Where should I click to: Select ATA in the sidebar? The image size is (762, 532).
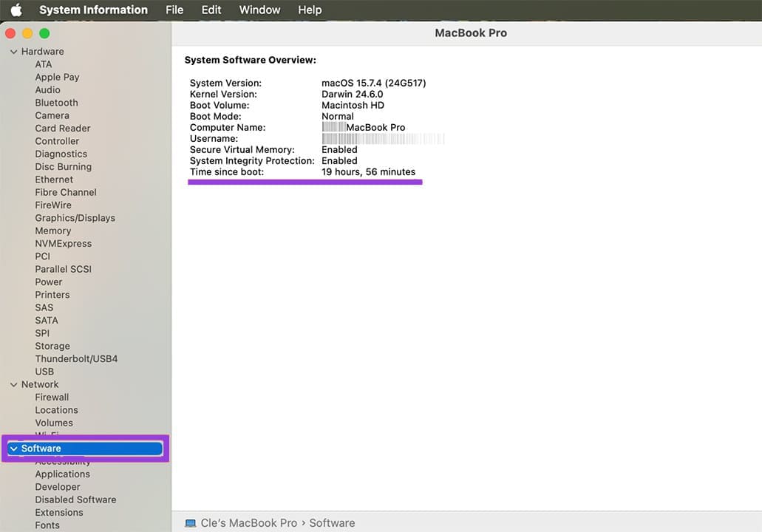coord(44,64)
